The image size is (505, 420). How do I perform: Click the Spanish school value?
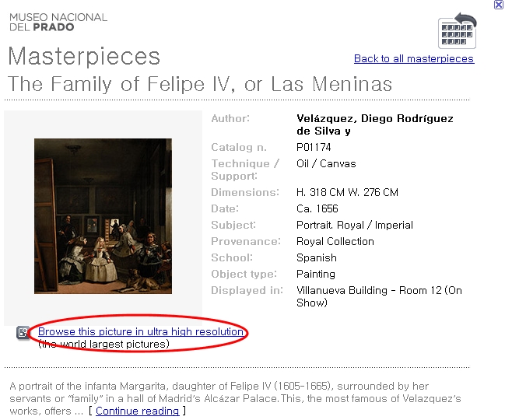(317, 258)
